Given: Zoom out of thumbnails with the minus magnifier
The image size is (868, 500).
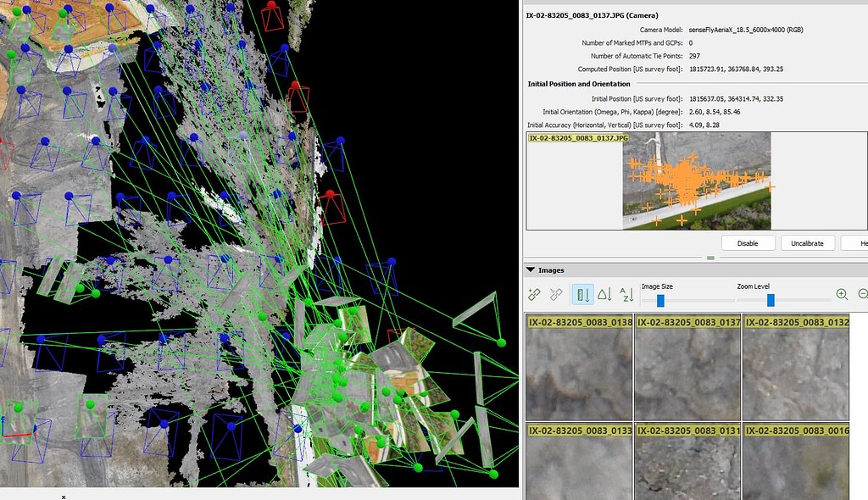Looking at the screenshot, I should click(x=863, y=293).
